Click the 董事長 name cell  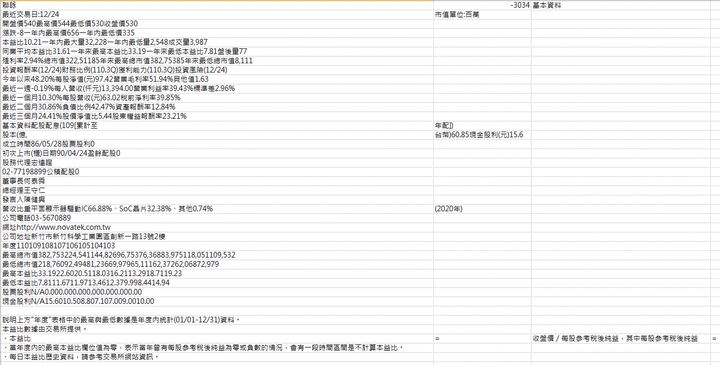pyautogui.click(x=217, y=181)
